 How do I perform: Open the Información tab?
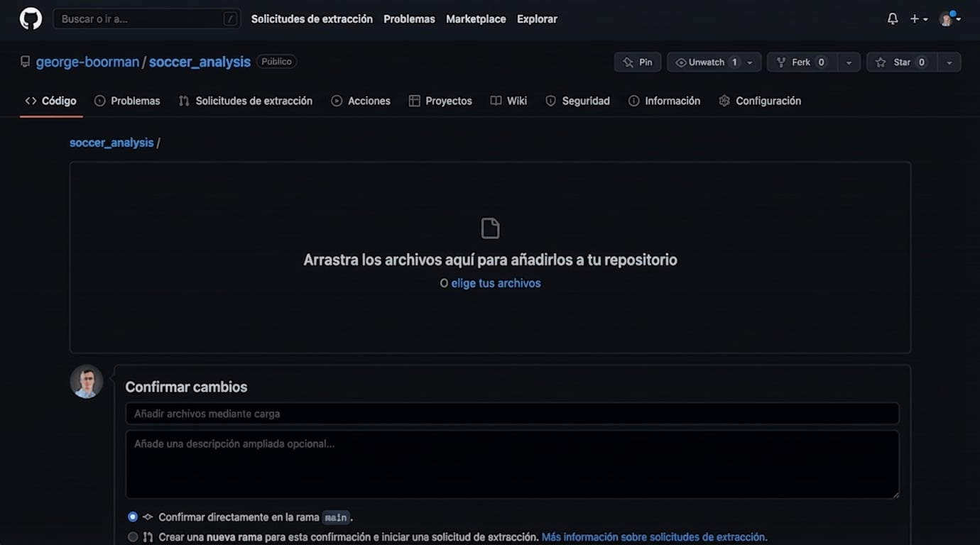(665, 101)
